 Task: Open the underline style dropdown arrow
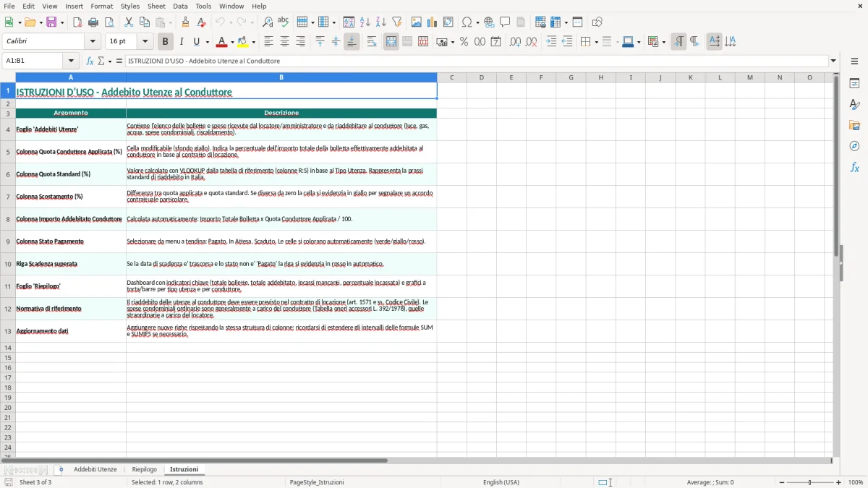(207, 42)
